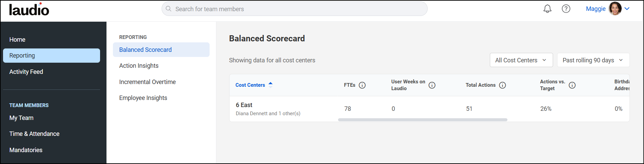Click Maggie's profile avatar
The image size is (644, 164).
615,8
